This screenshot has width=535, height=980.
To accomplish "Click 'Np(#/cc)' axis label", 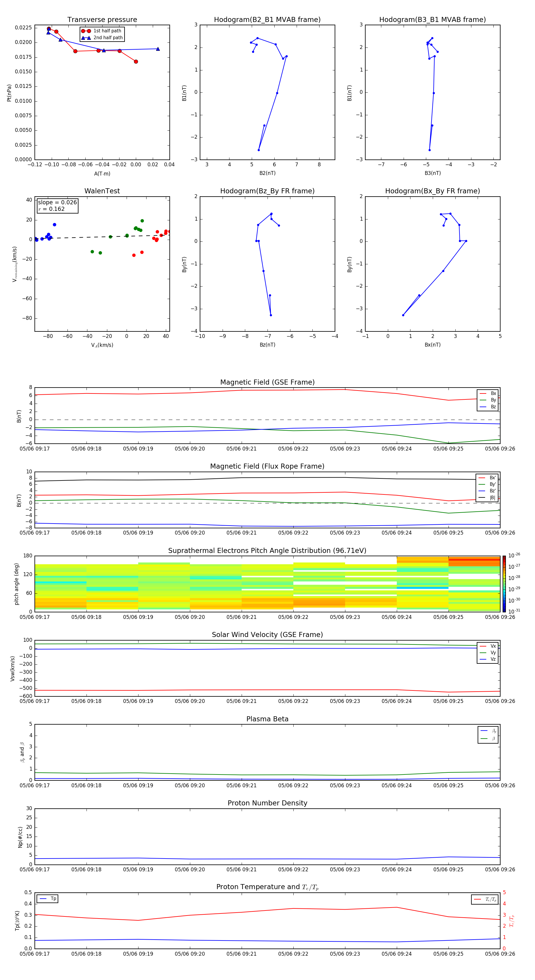I will 20,837.
